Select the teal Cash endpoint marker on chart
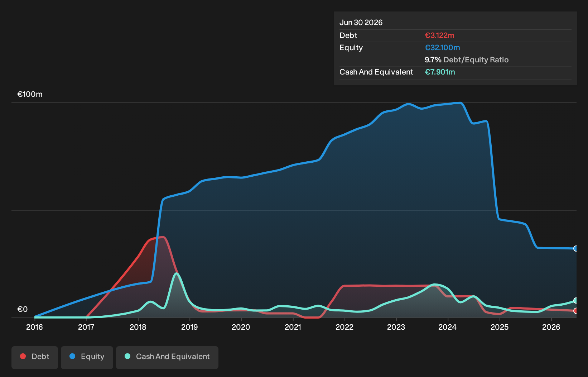The height and width of the screenshot is (377, 588). 576,300
